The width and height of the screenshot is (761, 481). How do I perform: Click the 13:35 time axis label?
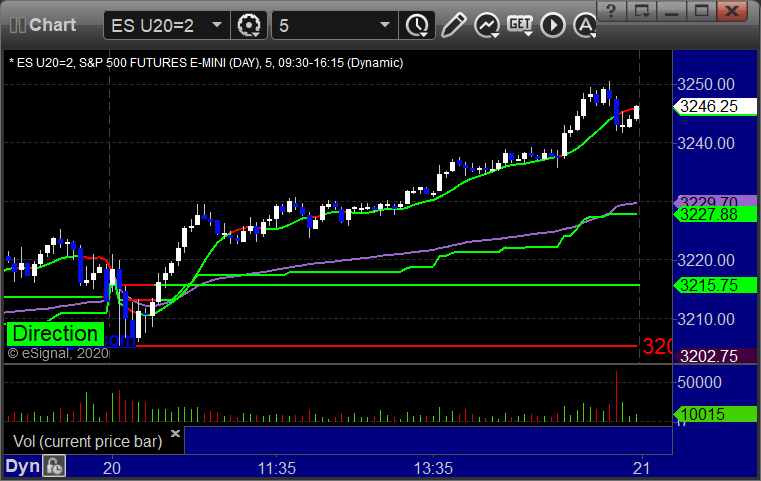433,468
